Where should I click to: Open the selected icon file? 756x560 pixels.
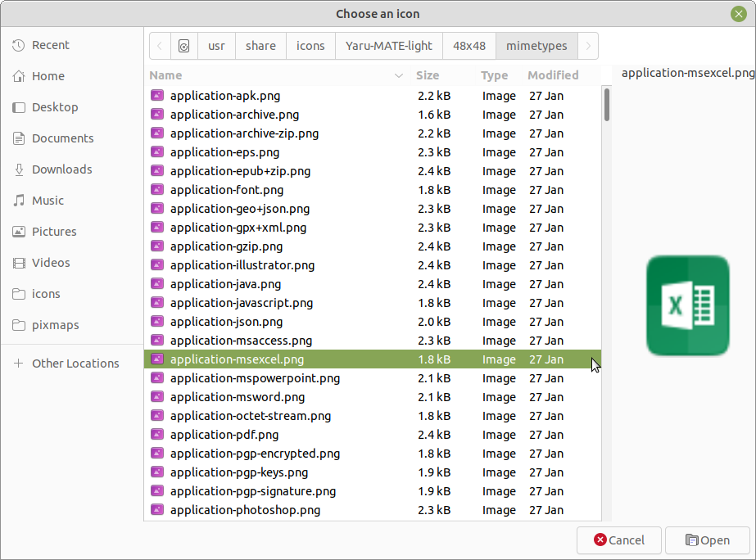pyautogui.click(x=708, y=540)
